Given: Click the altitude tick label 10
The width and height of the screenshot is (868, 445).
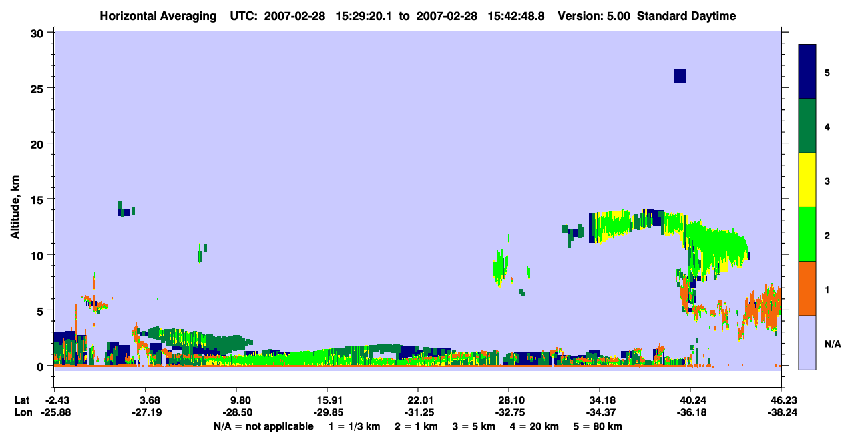Looking at the screenshot, I should pyautogui.click(x=37, y=255).
